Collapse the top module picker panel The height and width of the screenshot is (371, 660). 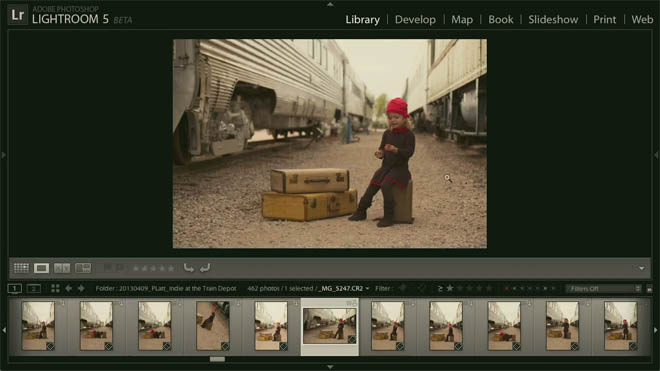330,4
